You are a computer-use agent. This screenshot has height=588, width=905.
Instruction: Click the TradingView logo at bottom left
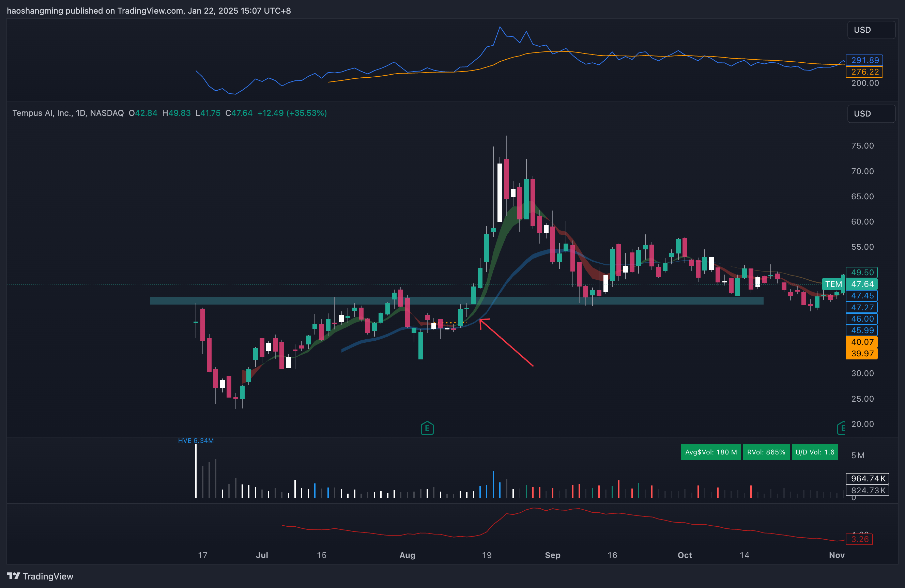(x=40, y=576)
